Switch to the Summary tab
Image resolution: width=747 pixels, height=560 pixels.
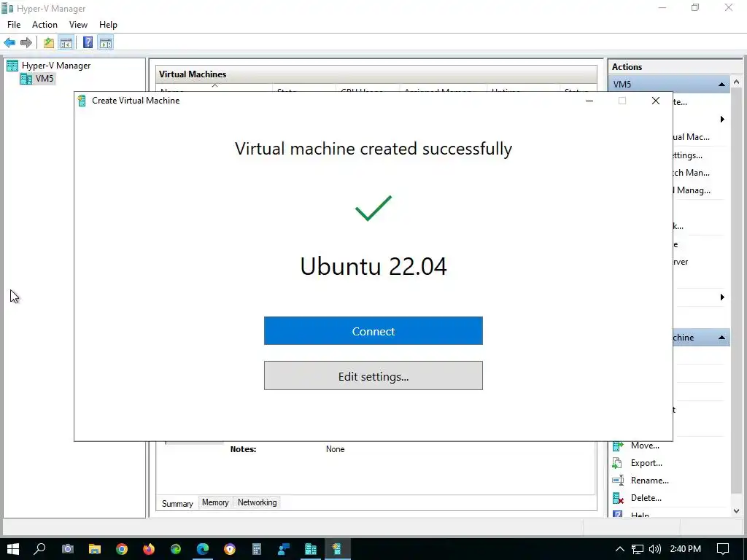[177, 503]
